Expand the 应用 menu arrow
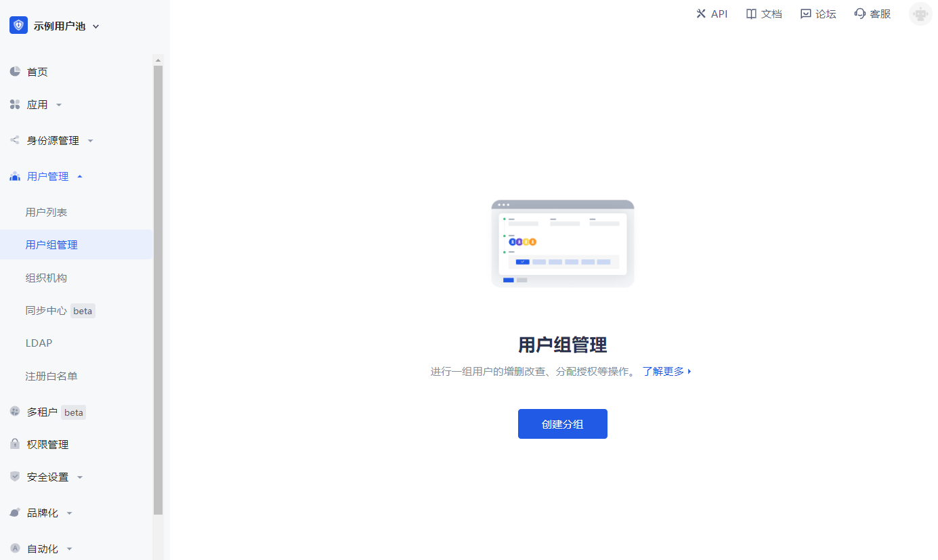The width and height of the screenshot is (938, 560). pyautogui.click(x=59, y=105)
